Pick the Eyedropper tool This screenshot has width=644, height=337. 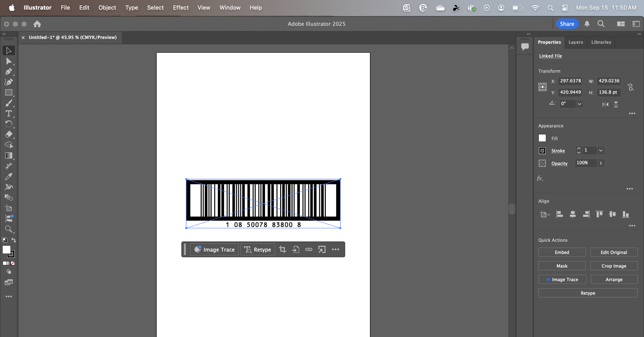tap(9, 176)
